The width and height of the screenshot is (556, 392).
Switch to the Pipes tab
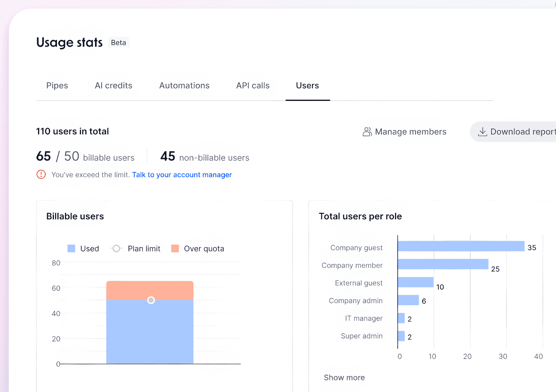(x=57, y=85)
